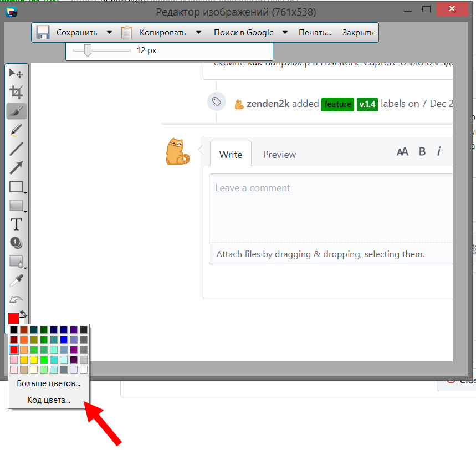The width and height of the screenshot is (476, 450).
Task: Click the Печать... button
Action: (x=315, y=33)
